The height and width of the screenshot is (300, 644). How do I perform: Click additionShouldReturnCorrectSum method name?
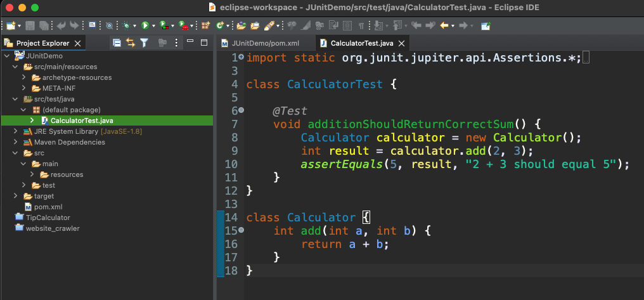410,124
